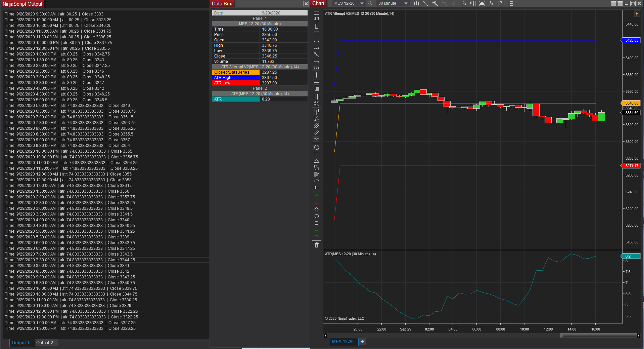Select the Rectangle drawing tool

pyautogui.click(x=317, y=154)
